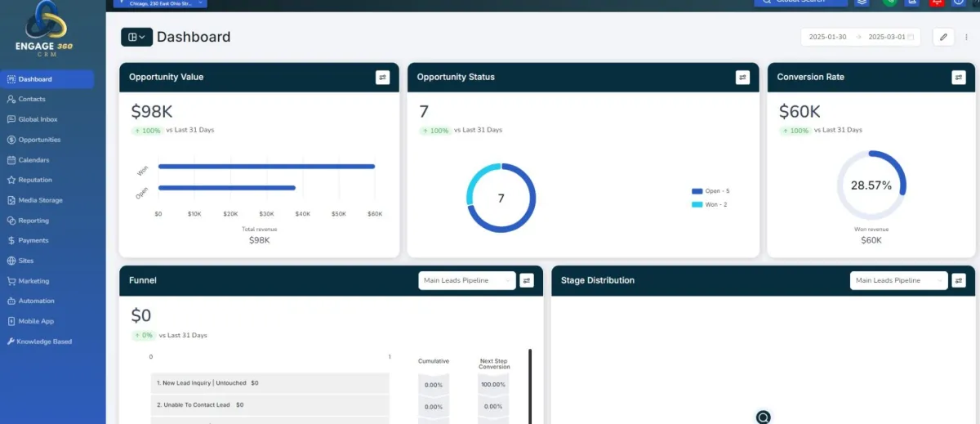Click the Contacts people icon in sidebar
The image size is (980, 424).
(11, 99)
